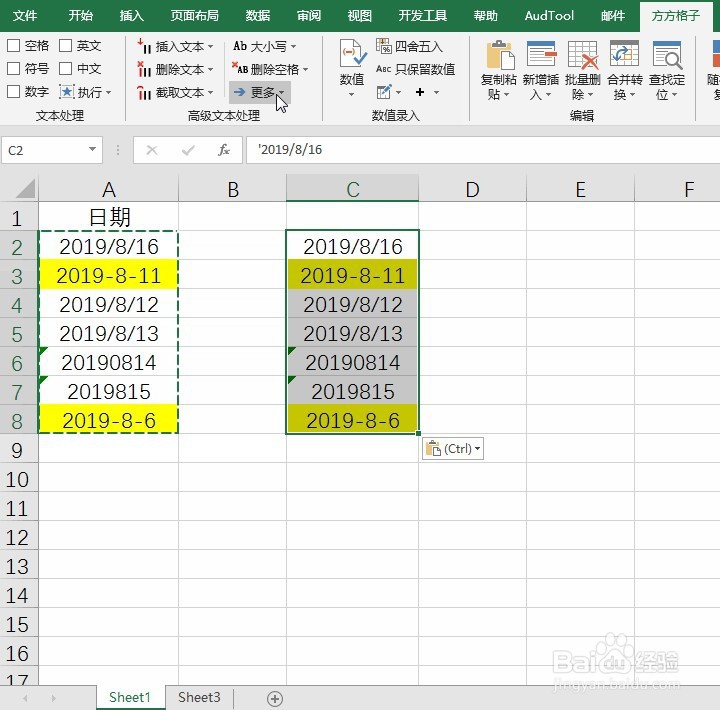Switch to the 开始 ribbon tab
Viewport: 720px width, 710px height.
tap(81, 16)
